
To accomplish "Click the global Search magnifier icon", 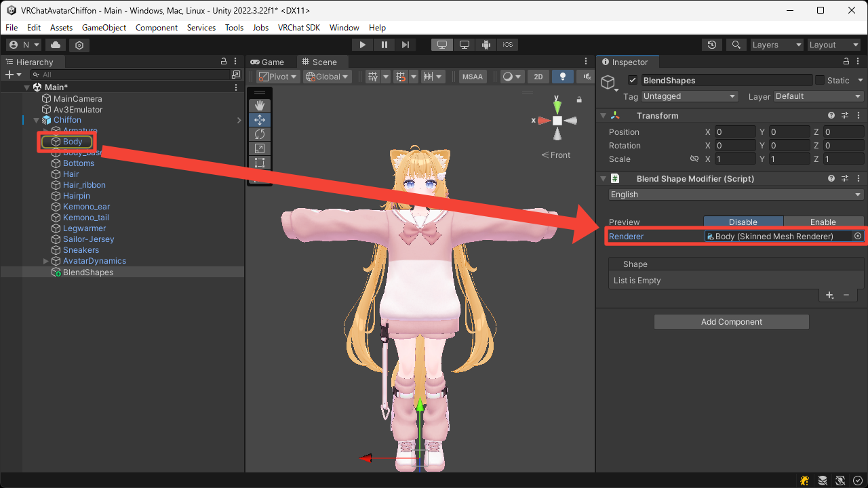I will [736, 45].
